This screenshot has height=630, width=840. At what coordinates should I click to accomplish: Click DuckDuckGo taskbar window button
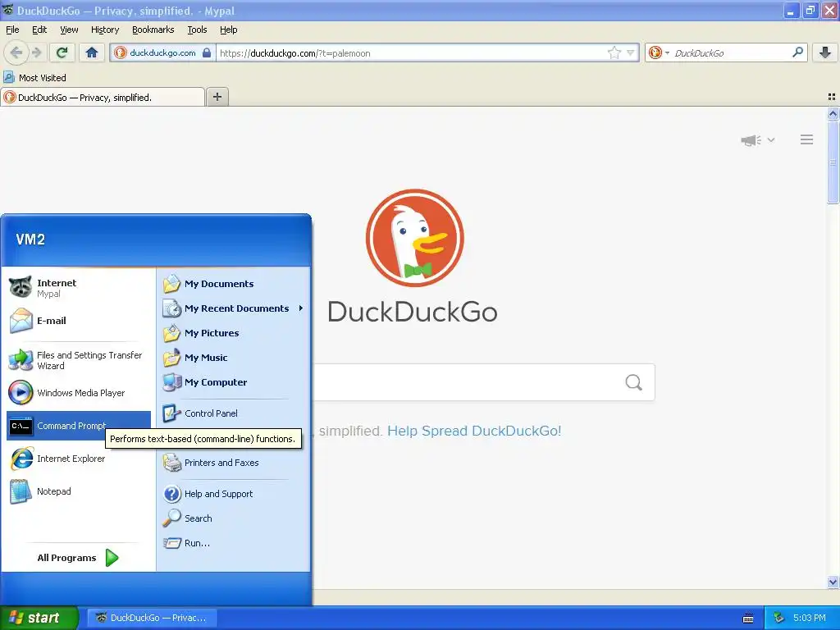coord(152,618)
